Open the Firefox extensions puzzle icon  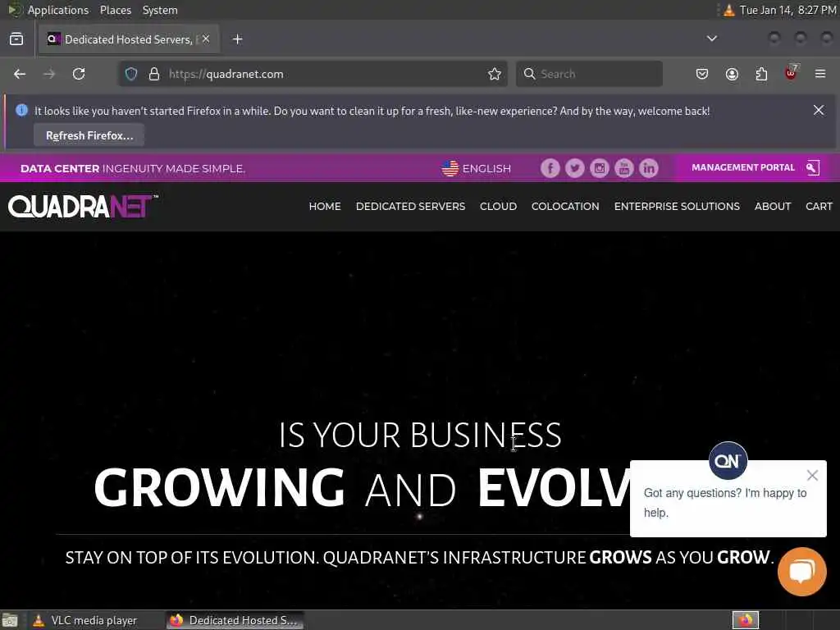(x=761, y=74)
